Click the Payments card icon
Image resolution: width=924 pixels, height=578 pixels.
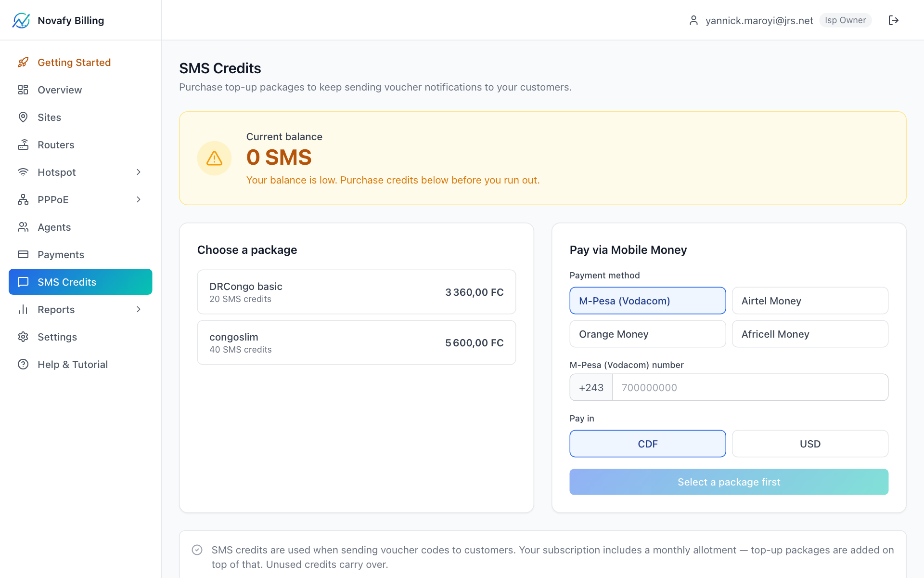[23, 254]
